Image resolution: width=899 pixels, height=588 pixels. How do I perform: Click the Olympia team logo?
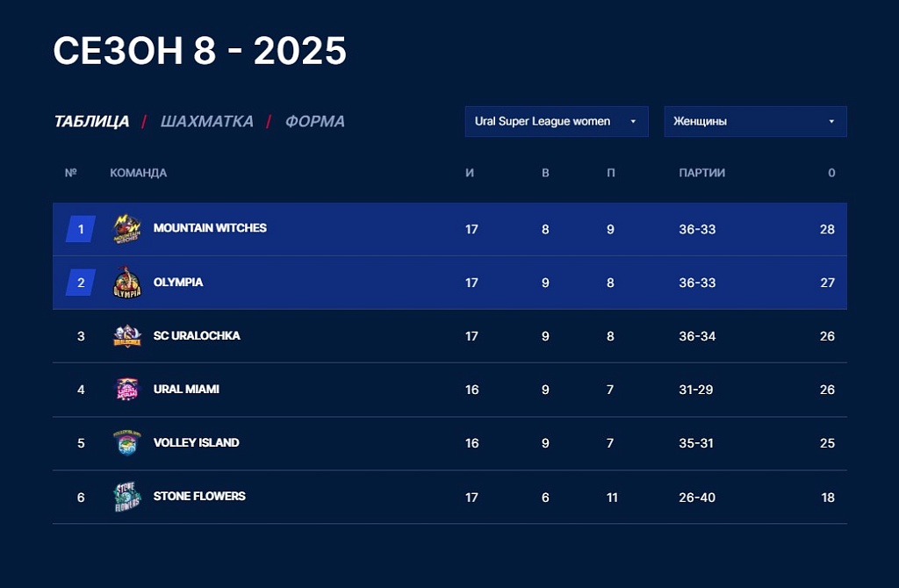[x=126, y=283]
